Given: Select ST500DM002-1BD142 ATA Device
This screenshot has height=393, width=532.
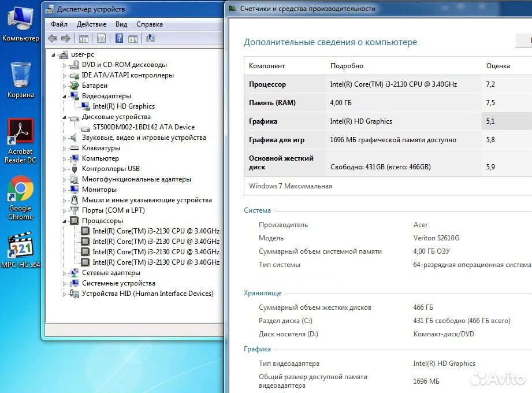Looking at the screenshot, I should point(144,127).
